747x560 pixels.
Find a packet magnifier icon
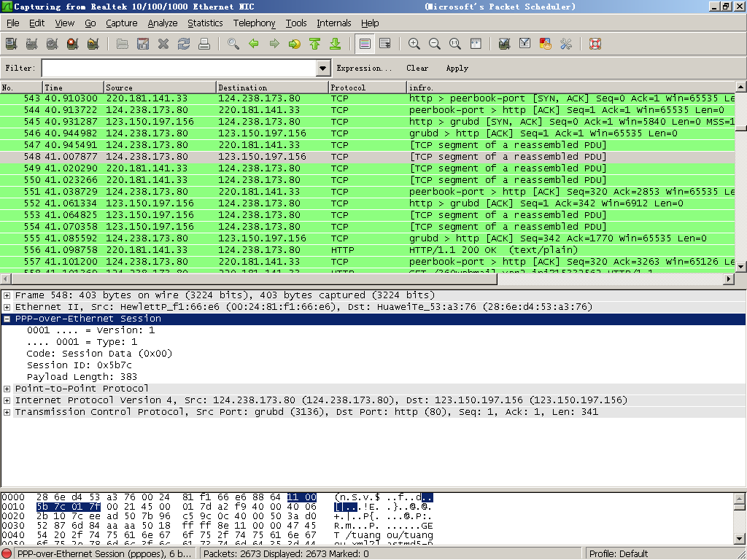(233, 44)
